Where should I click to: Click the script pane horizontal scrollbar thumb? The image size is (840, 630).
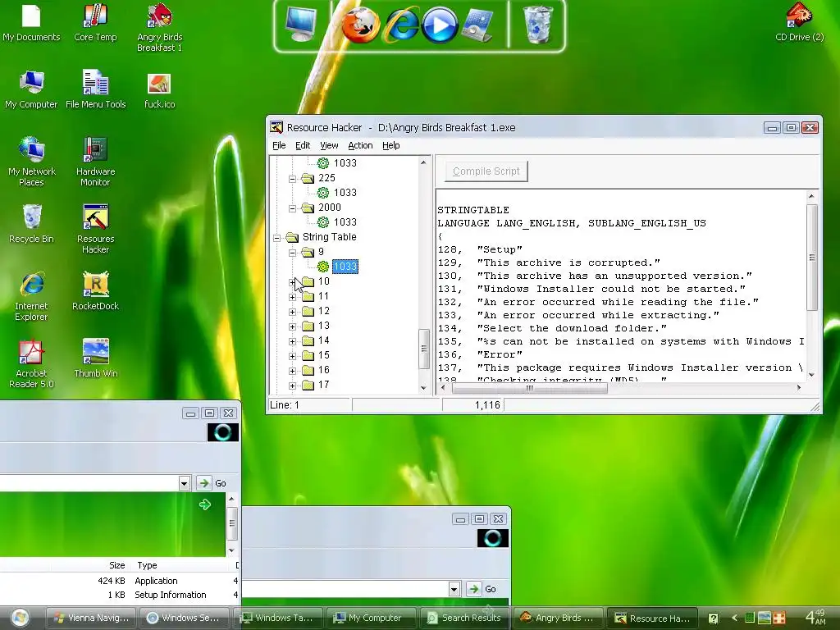(530, 388)
